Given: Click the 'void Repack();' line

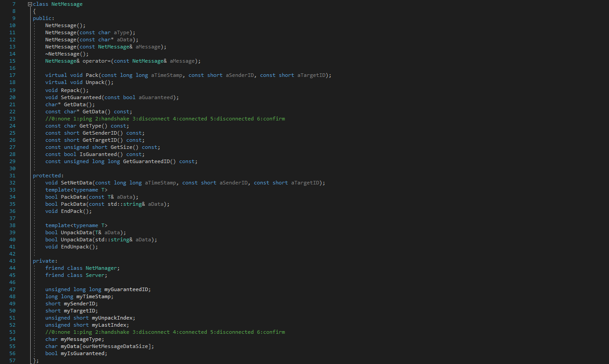Looking at the screenshot, I should pos(67,90).
